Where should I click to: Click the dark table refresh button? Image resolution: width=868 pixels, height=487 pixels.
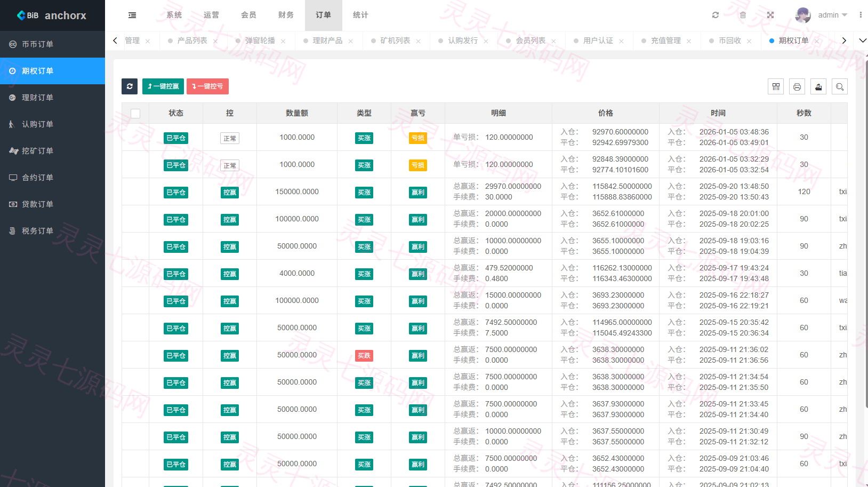(x=130, y=86)
